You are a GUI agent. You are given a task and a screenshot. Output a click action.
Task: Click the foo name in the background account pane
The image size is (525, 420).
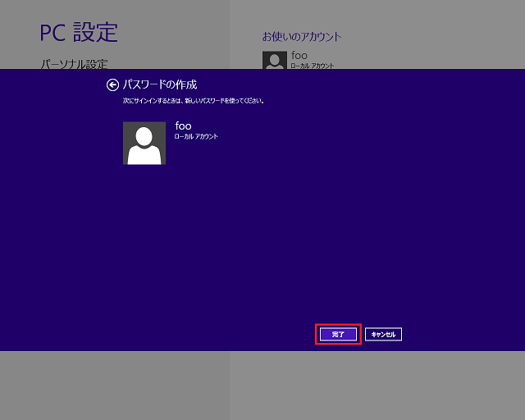pos(299,55)
